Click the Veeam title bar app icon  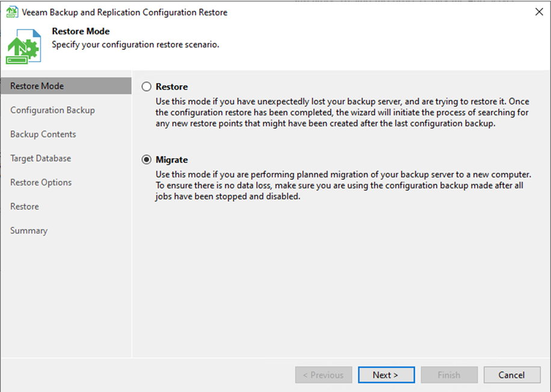click(12, 12)
